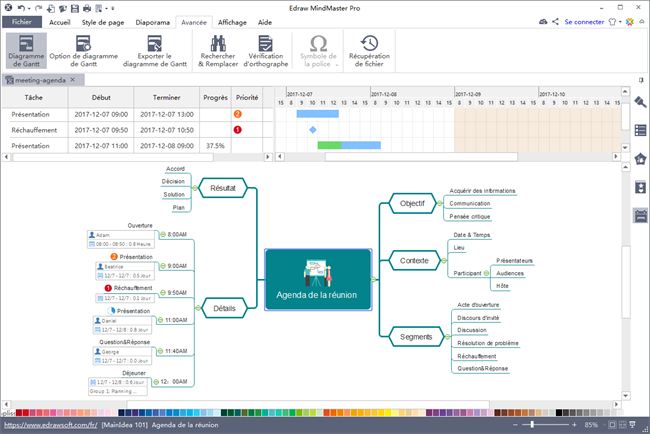This screenshot has width=650, height=434.
Task: Open Rechercher & Remplacer tool
Action: pos(218,51)
